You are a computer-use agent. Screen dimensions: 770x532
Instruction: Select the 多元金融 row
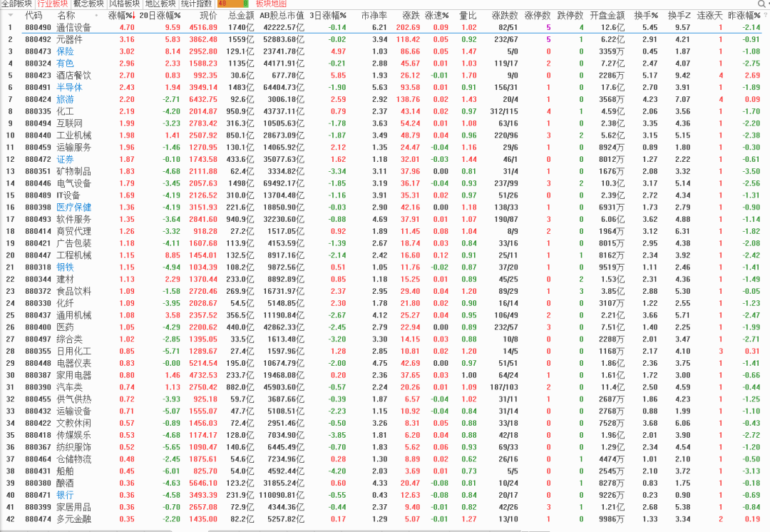click(x=383, y=519)
